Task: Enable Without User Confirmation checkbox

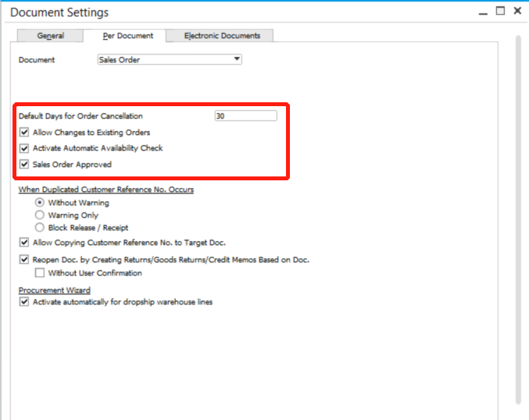Action: 40,273
